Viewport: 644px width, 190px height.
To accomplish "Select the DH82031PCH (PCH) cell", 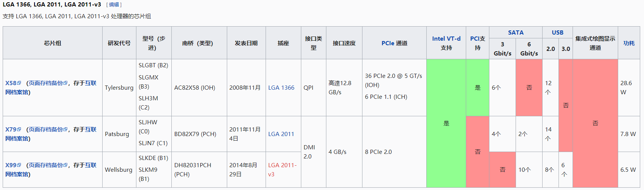I will pos(199,169).
